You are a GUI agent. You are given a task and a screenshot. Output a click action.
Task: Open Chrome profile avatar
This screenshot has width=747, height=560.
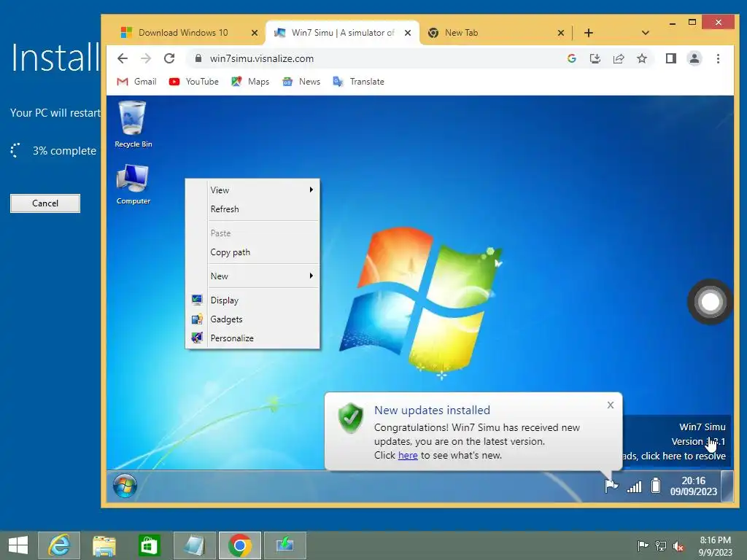tap(694, 58)
